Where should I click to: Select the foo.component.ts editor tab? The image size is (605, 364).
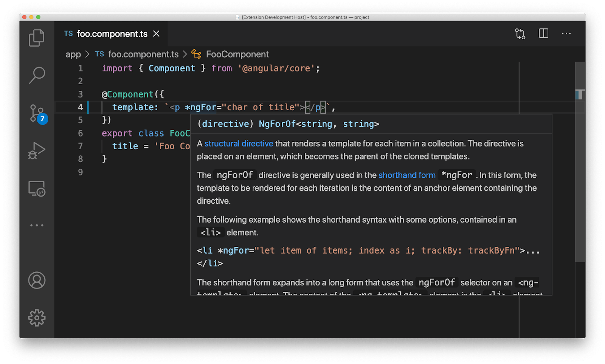coord(112,34)
